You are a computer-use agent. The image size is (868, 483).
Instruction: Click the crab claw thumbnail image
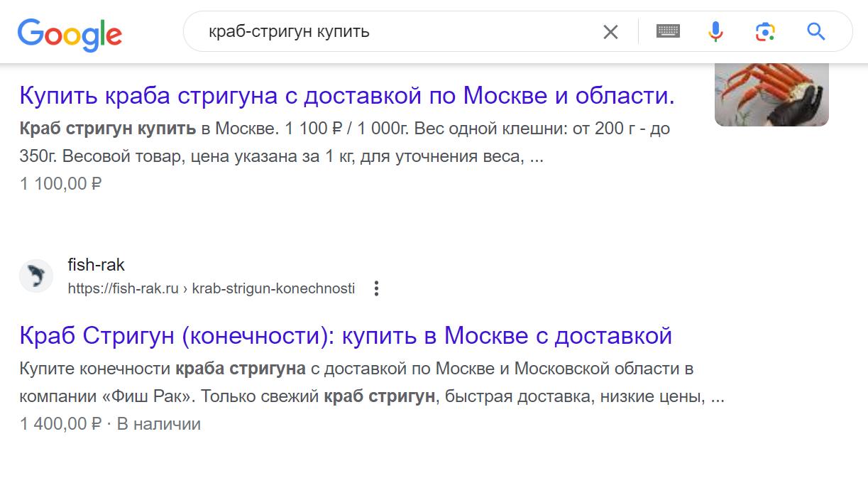coord(771,94)
